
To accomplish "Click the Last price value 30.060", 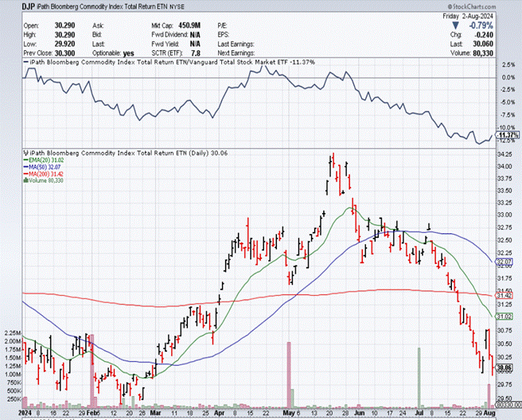I will click(483, 44).
